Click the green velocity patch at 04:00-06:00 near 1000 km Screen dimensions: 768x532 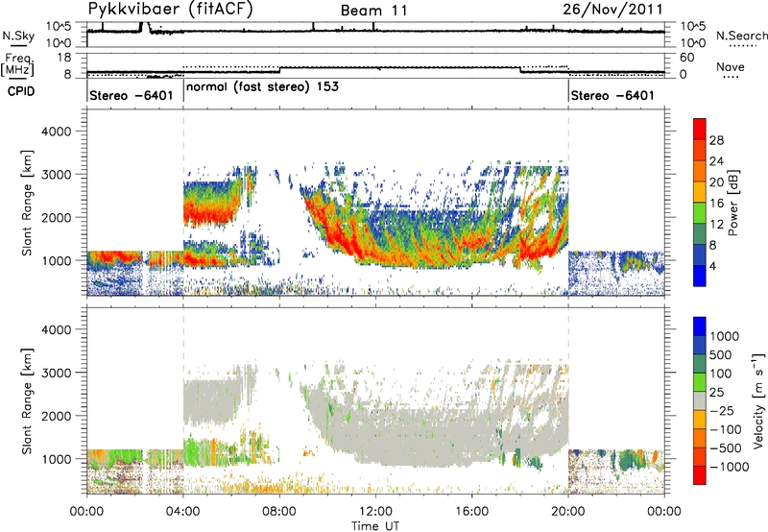tap(199, 451)
